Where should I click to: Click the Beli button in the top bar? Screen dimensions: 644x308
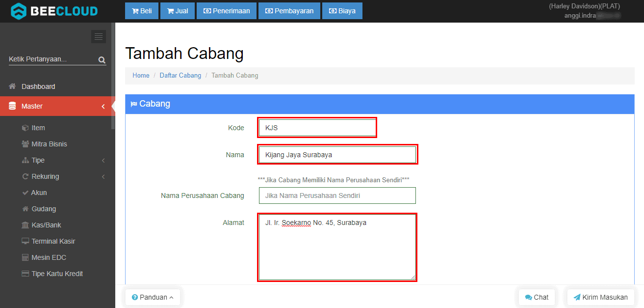pos(142,11)
